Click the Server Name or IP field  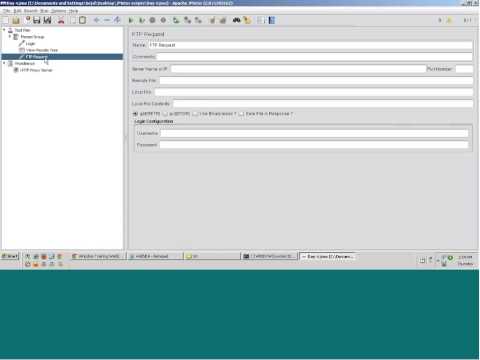[299, 69]
